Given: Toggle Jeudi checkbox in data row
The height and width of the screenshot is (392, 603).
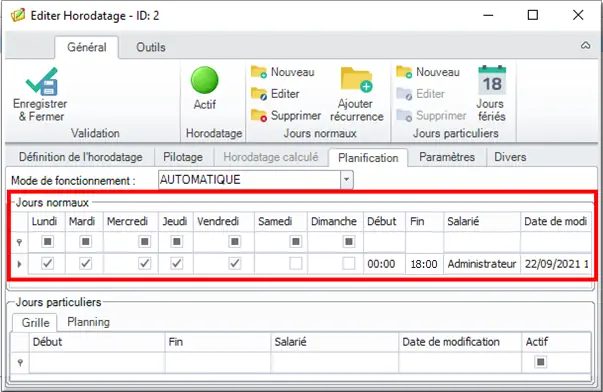Looking at the screenshot, I should click(177, 264).
